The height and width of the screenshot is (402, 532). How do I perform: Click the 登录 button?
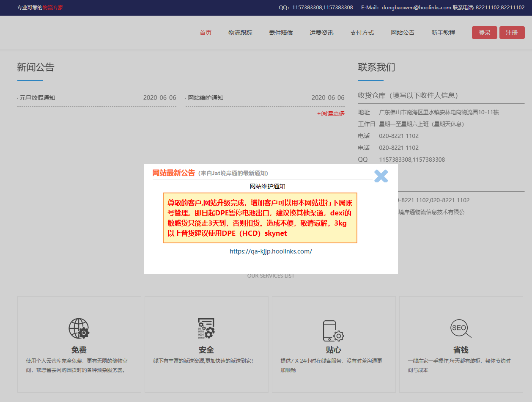(x=484, y=32)
